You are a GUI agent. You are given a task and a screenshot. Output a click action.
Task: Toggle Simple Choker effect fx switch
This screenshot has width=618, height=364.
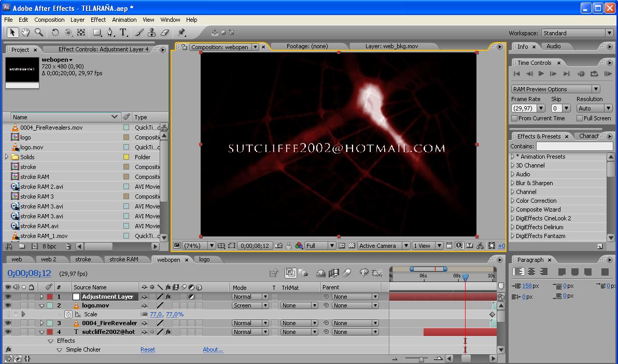pos(8,349)
